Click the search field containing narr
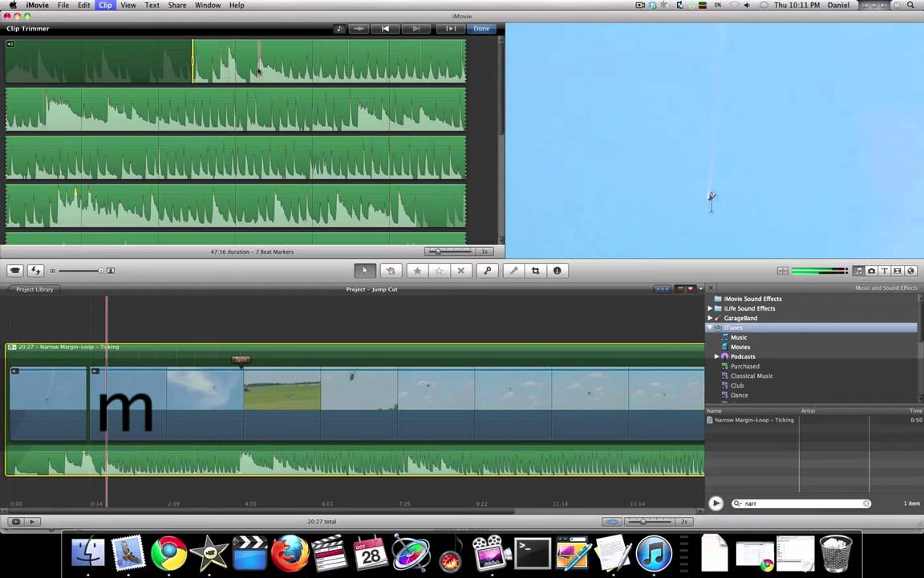 coord(800,503)
